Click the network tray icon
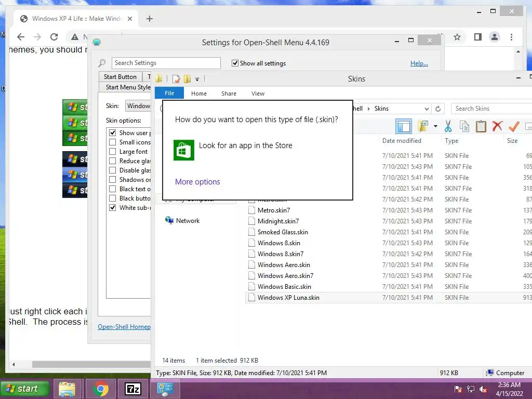 [x=471, y=389]
